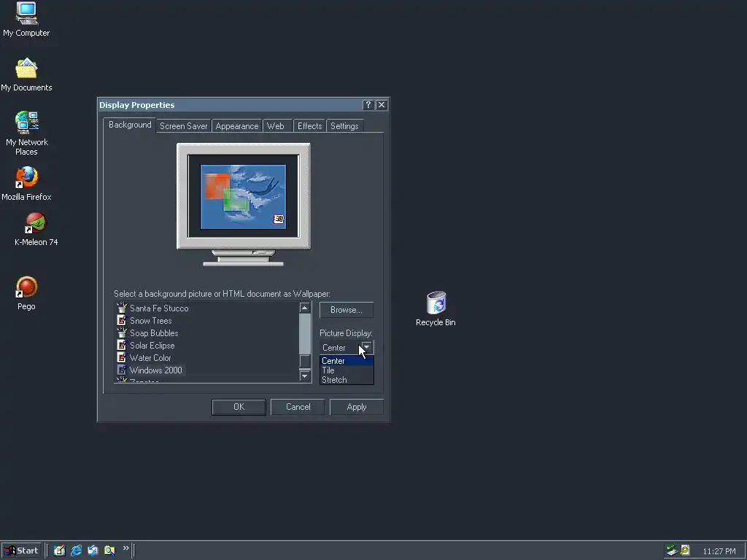Launch Internet Explorer from quick launch
The image size is (747, 560).
tap(76, 551)
